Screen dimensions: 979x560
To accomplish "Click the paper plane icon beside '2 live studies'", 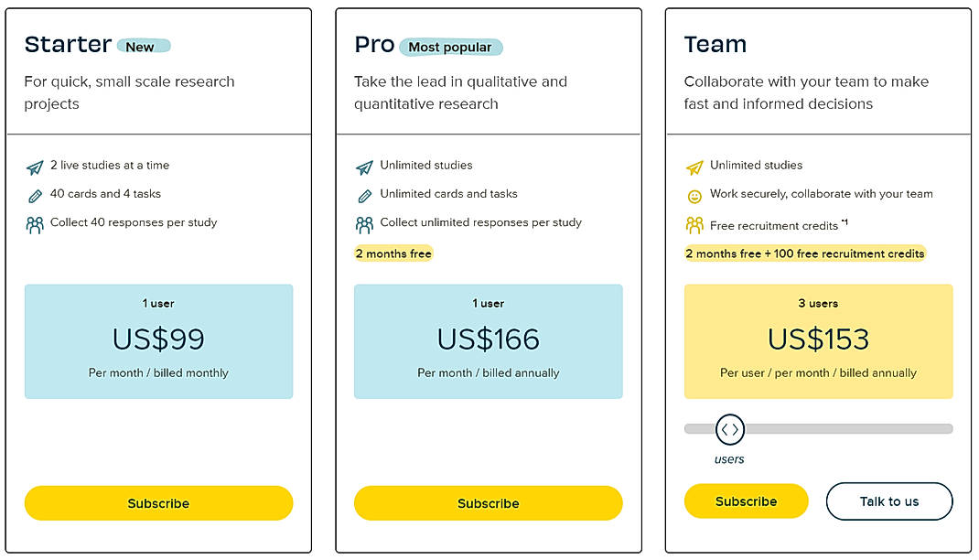I will 34,165.
